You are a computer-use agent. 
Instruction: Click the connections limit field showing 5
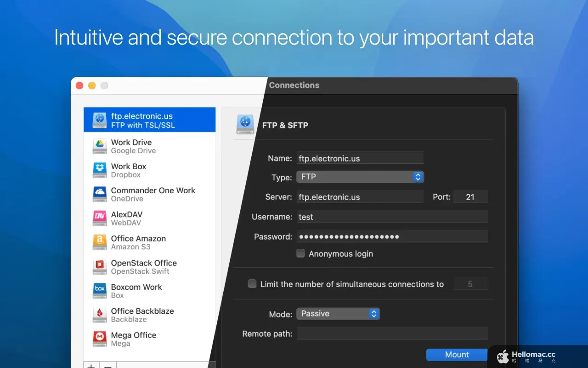point(470,284)
